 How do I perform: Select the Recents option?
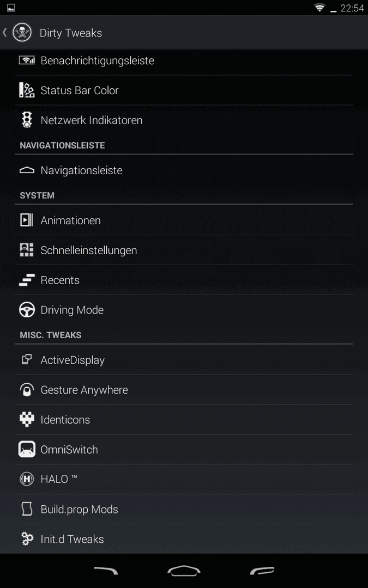click(184, 280)
